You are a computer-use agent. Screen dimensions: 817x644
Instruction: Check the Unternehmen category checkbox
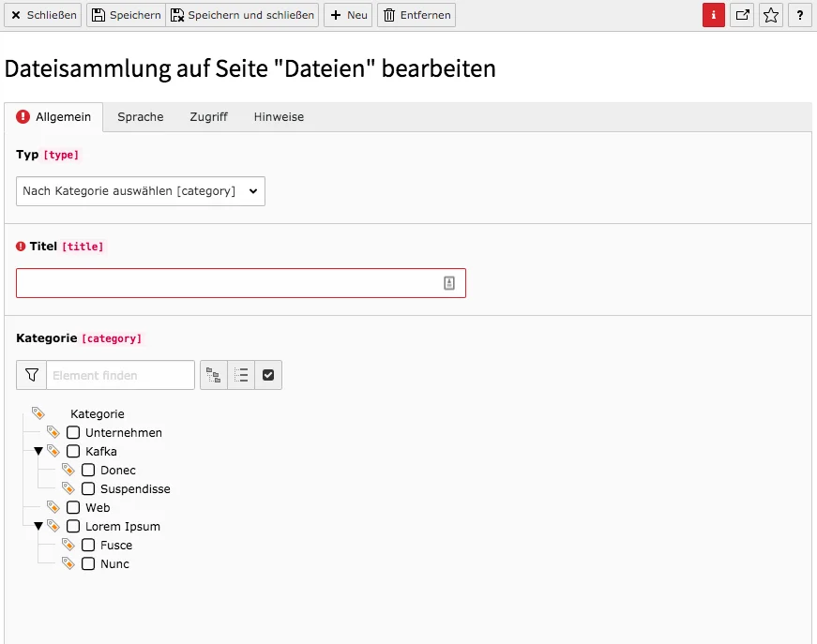pos(73,432)
